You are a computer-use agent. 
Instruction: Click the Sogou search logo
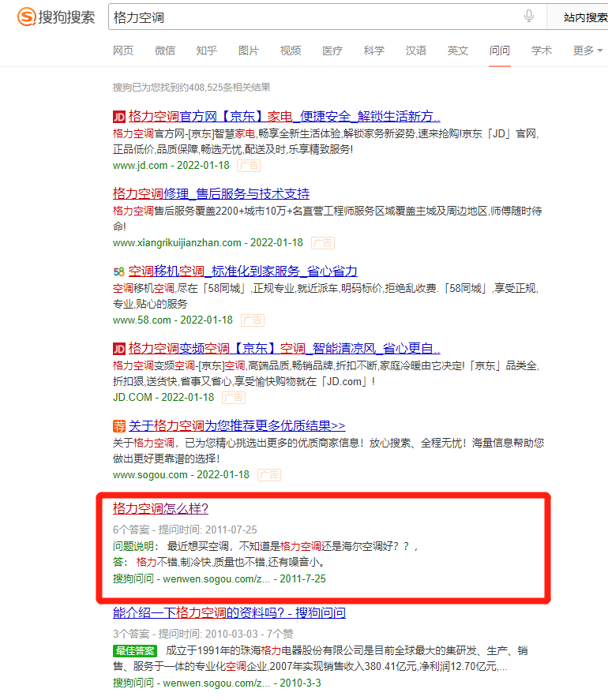pyautogui.click(x=56, y=17)
